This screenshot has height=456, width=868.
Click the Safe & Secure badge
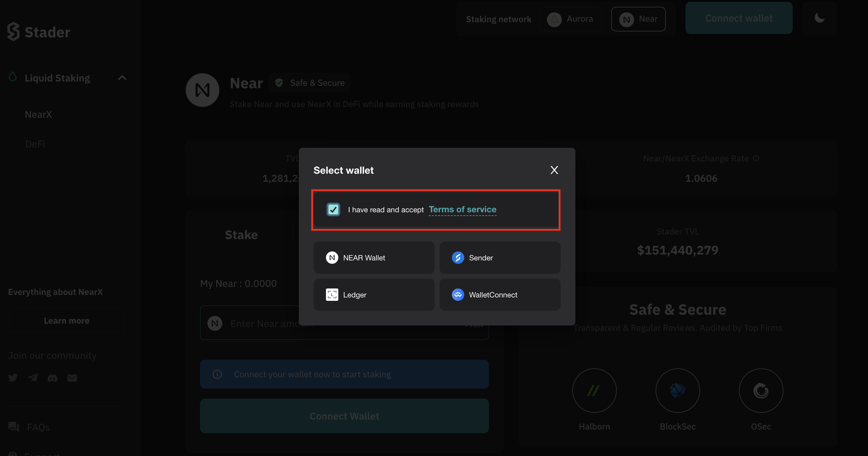309,83
